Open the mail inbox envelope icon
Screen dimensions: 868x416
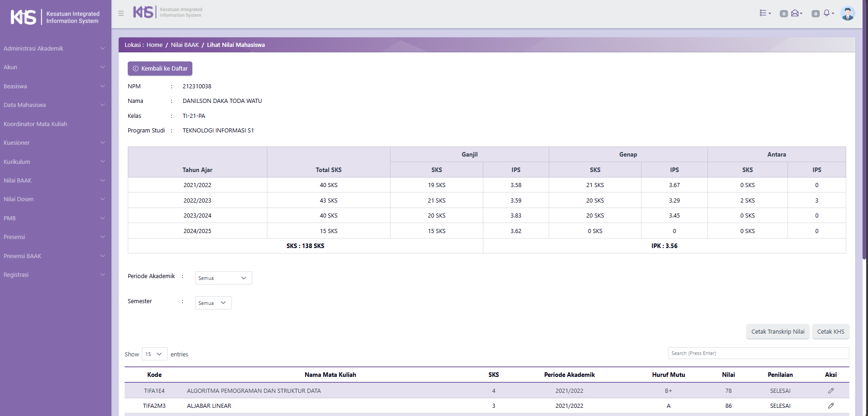(x=796, y=13)
